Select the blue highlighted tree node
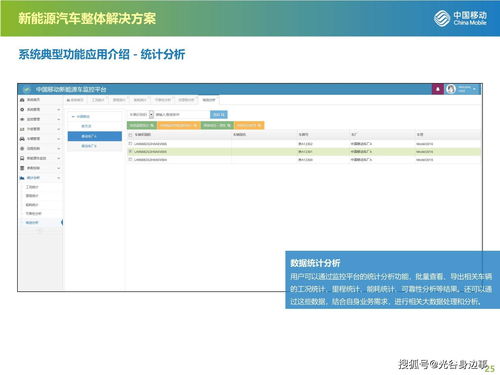The width and height of the screenshot is (500, 375). [x=95, y=136]
